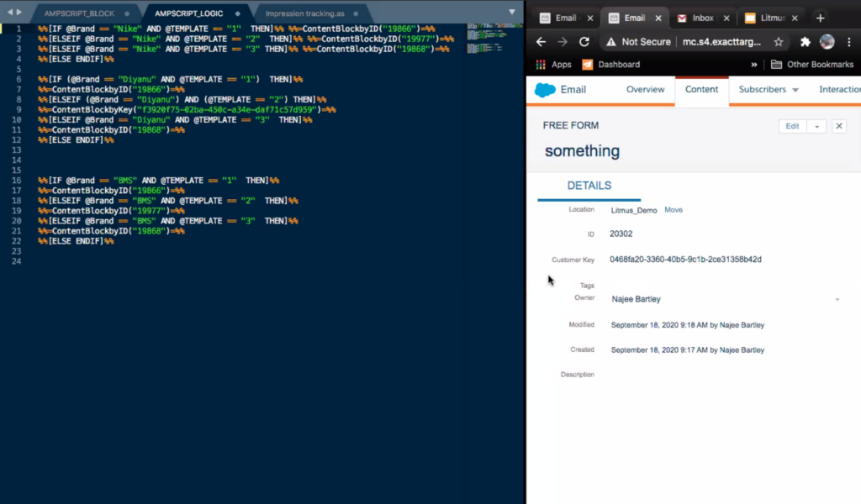Click the Salesforce cloud logo
Image resolution: width=861 pixels, height=504 pixels.
545,90
